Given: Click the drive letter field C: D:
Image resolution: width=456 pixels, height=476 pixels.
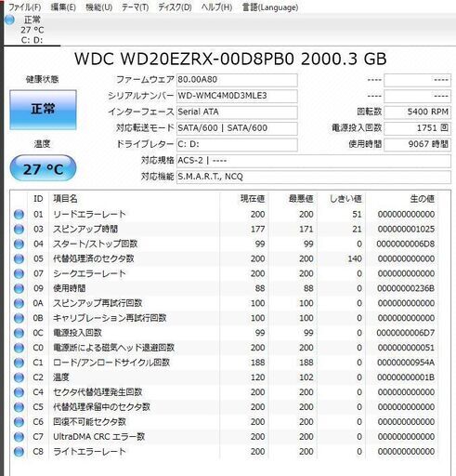Looking at the screenshot, I should click(237, 144).
